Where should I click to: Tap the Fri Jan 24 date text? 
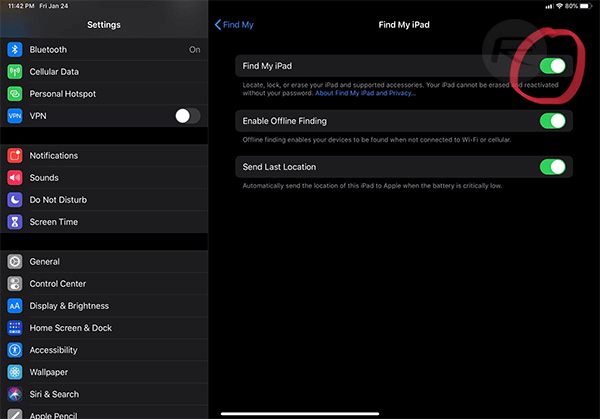point(54,6)
